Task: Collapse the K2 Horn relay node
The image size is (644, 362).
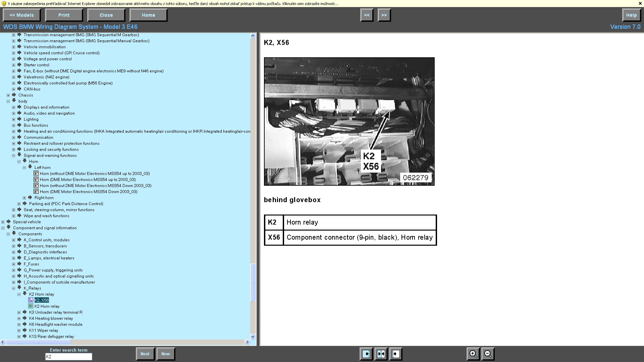Action: [x=19, y=294]
